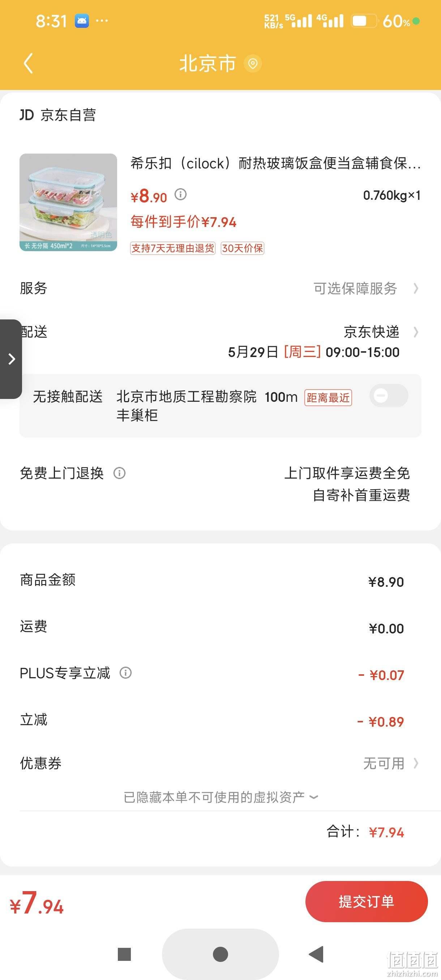The height and width of the screenshot is (980, 441).
Task: Tap Android back triangle button
Action: pyautogui.click(x=316, y=954)
